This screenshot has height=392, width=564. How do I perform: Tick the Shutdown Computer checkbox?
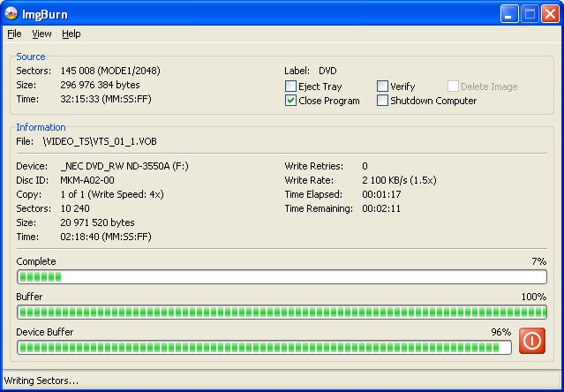pos(382,101)
